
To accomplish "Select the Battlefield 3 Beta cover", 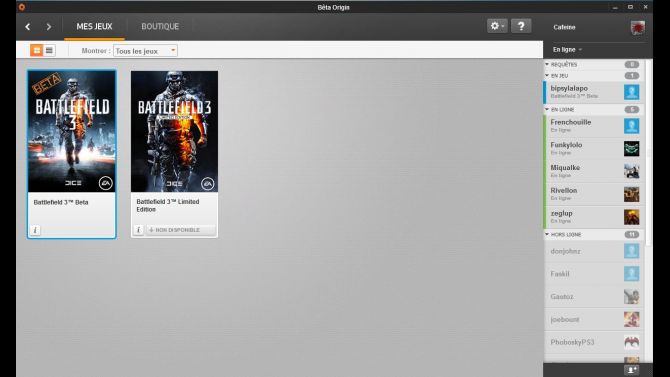I will click(72, 132).
